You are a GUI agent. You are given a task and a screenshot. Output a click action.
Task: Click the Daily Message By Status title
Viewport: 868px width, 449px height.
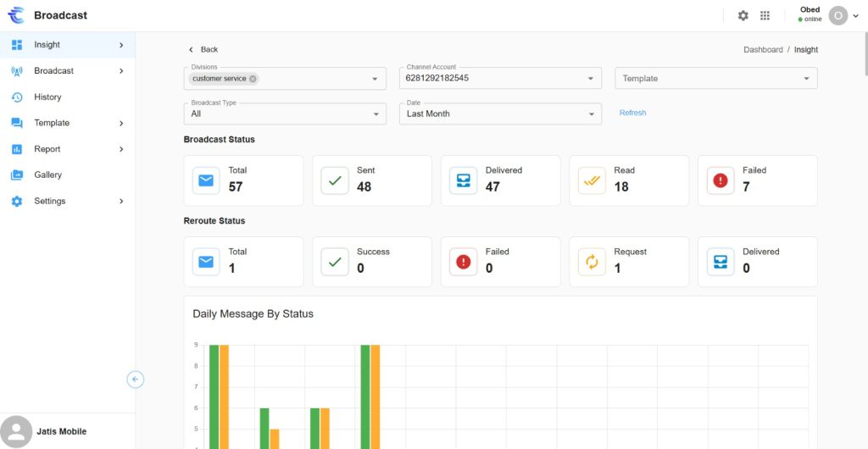pos(253,313)
